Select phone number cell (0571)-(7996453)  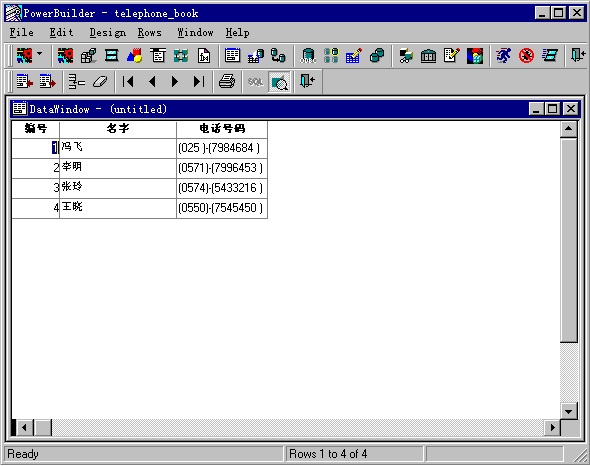point(222,168)
